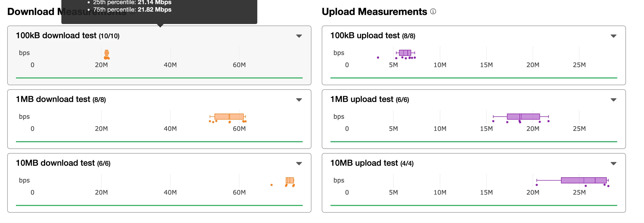The height and width of the screenshot is (223, 644).
Task: Click the green progress line under 100kB upload
Action: tap(474, 78)
